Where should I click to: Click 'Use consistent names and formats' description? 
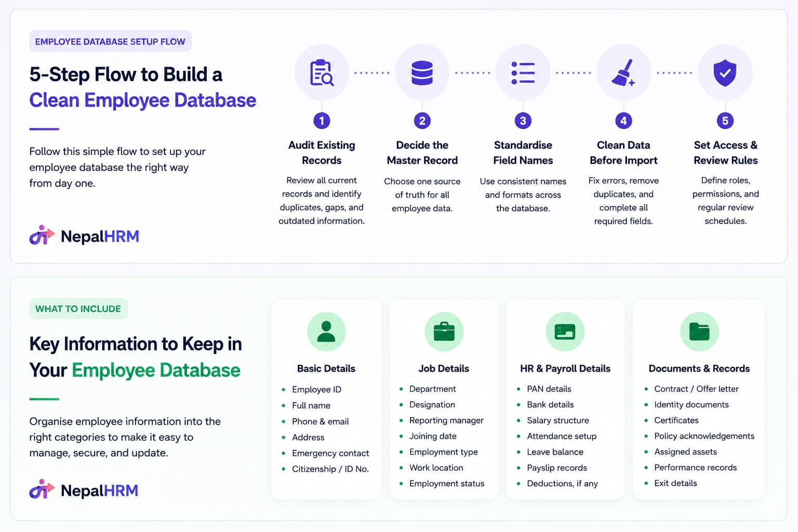click(x=523, y=195)
